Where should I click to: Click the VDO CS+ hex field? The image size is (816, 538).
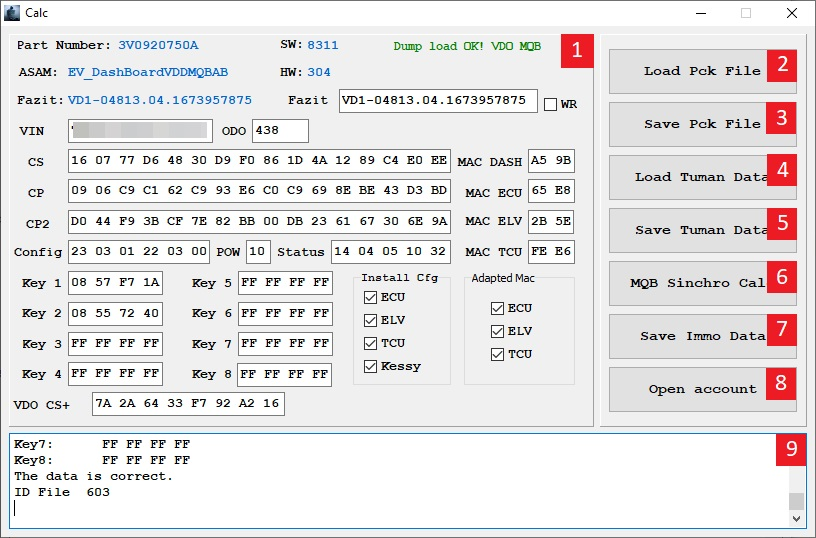click(x=188, y=404)
